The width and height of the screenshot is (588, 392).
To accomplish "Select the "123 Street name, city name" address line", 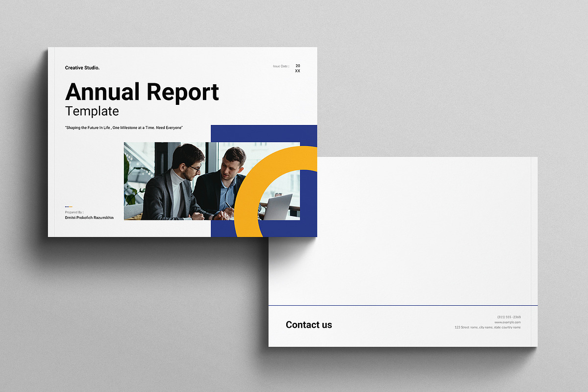I will (x=488, y=327).
